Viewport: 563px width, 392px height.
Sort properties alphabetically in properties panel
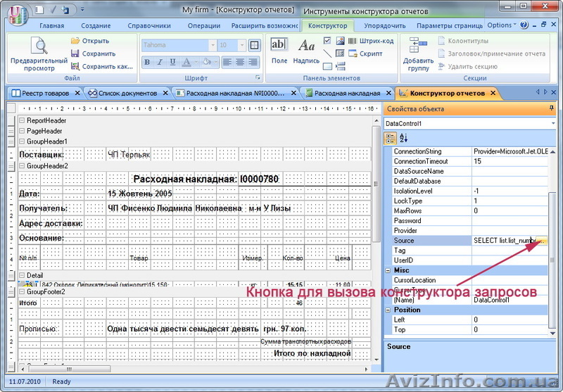click(x=404, y=138)
